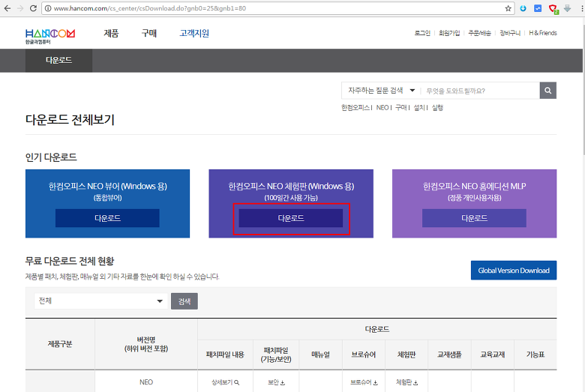This screenshot has width=585, height=392.
Task: Click the 회원가입 link
Action: 449,33
